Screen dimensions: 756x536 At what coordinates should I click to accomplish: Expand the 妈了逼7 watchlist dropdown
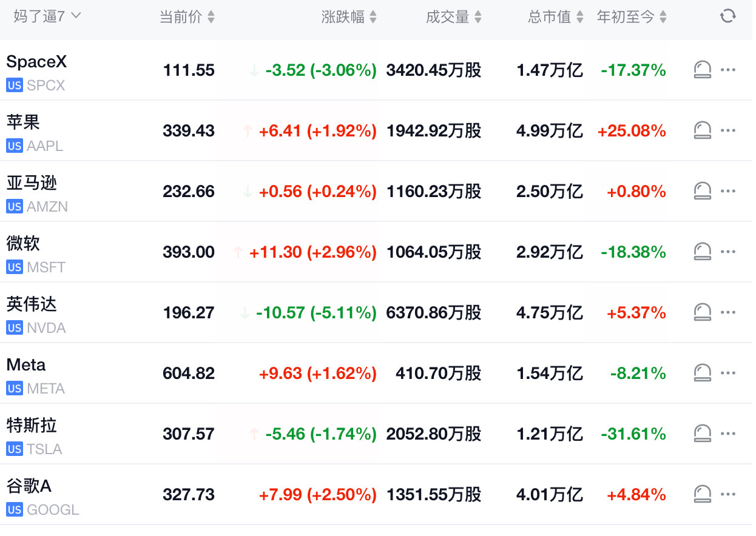tap(47, 16)
